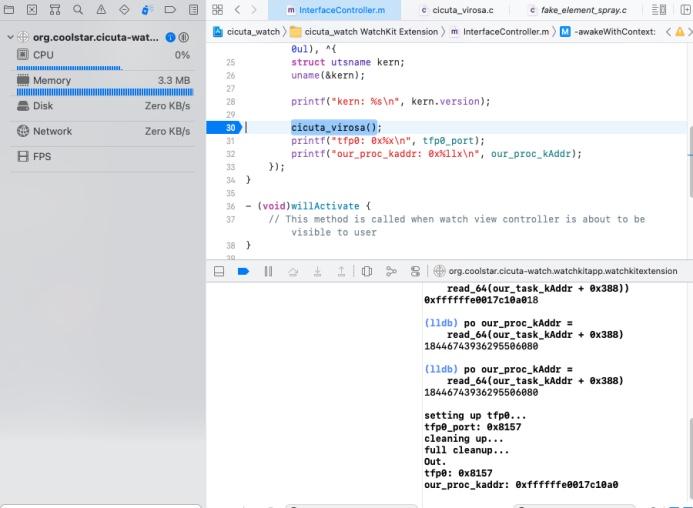Select the Memory gauge row
The height and width of the screenshot is (508, 693).
pos(100,80)
